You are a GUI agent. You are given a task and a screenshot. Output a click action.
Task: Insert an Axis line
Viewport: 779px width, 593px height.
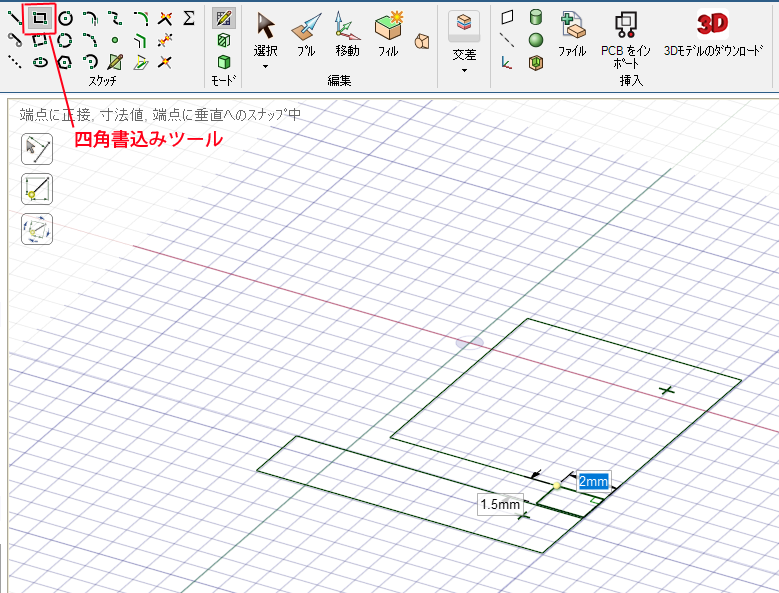507,40
